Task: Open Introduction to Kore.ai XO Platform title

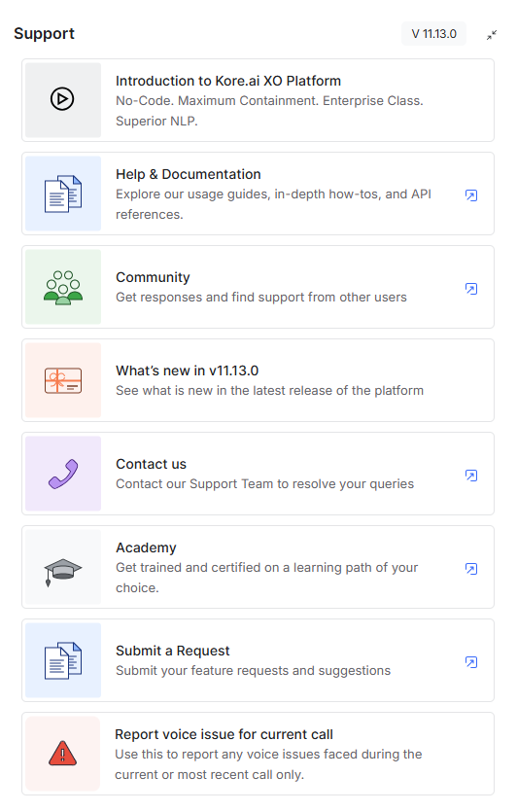Action: 228,81
